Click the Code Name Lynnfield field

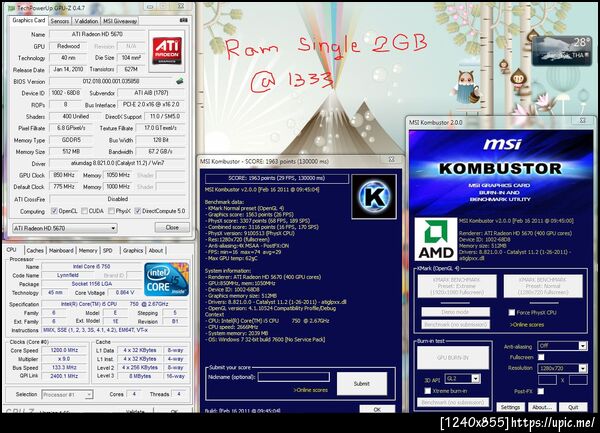tap(68, 275)
